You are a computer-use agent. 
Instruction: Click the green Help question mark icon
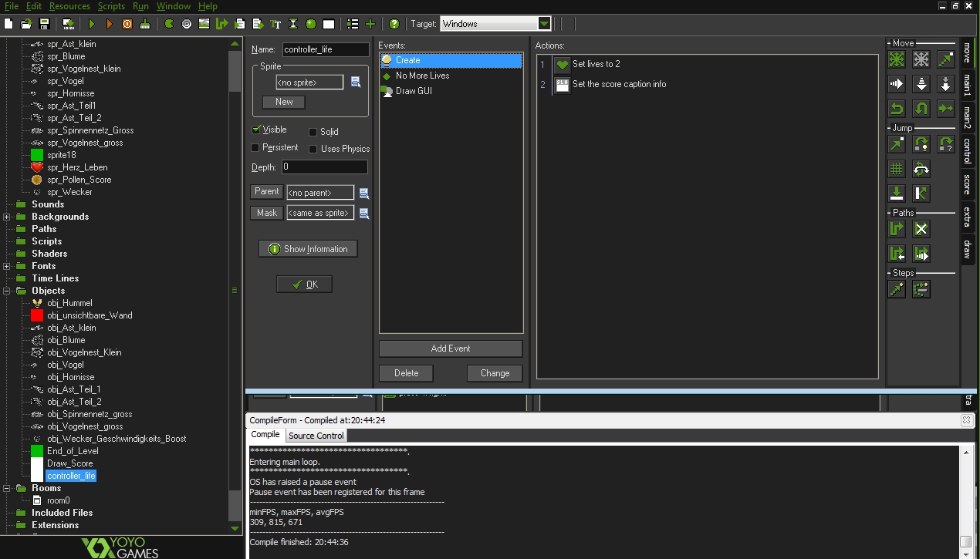coord(394,24)
